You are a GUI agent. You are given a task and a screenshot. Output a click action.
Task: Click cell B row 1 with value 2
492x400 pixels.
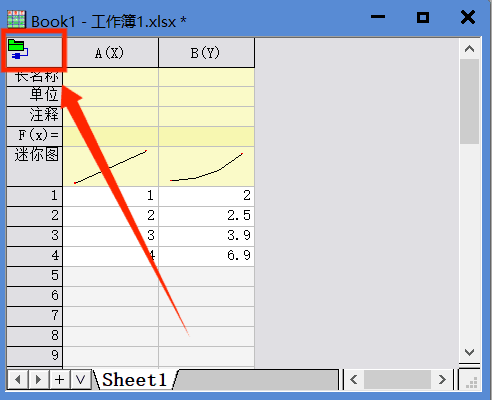[x=206, y=196]
